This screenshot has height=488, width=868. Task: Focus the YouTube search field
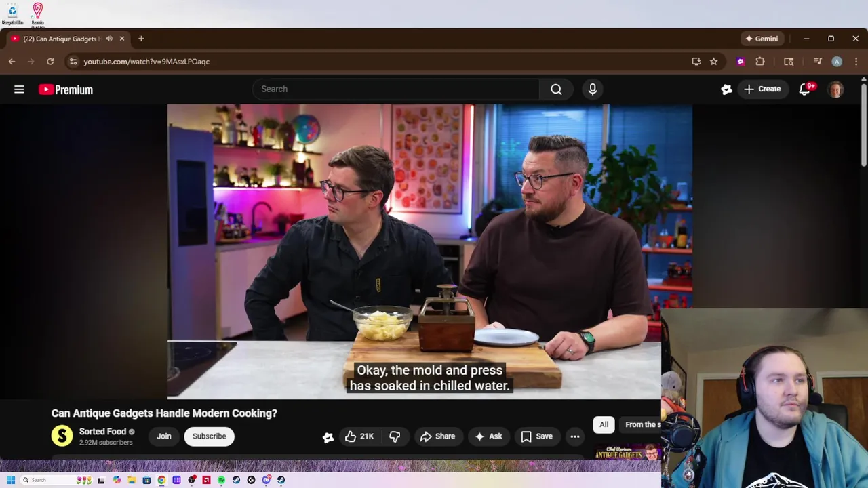point(396,89)
